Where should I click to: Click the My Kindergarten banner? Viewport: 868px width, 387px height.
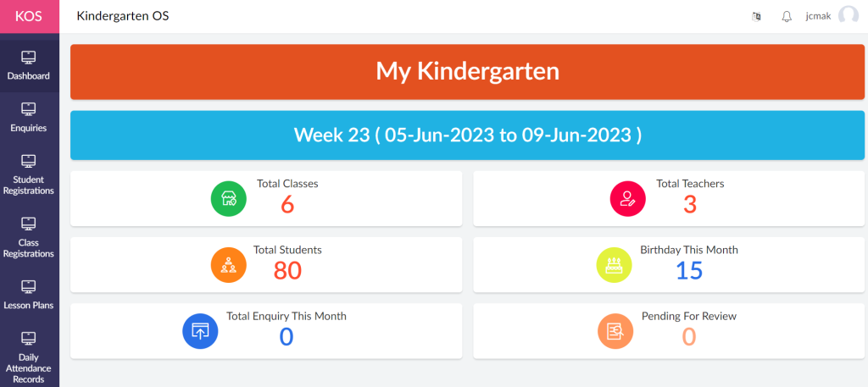[x=468, y=72]
